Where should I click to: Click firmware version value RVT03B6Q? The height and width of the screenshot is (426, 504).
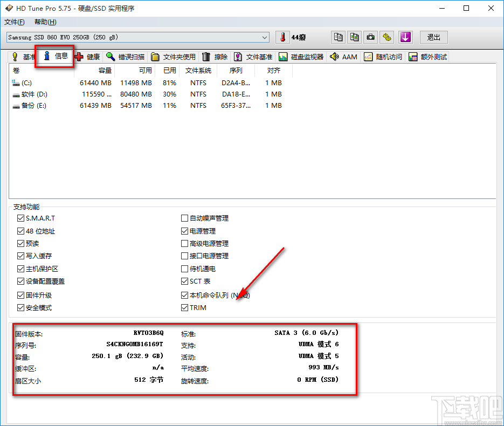tap(148, 333)
